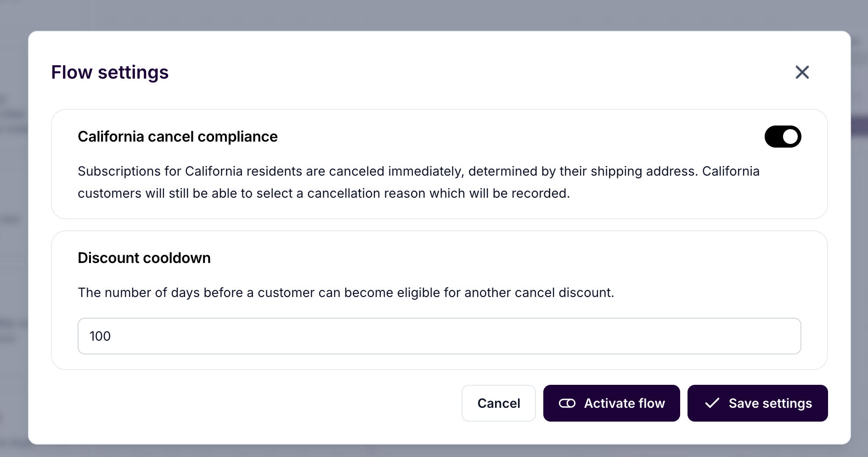This screenshot has width=868, height=457.
Task: Click the California cancel compliance card
Action: [x=440, y=164]
